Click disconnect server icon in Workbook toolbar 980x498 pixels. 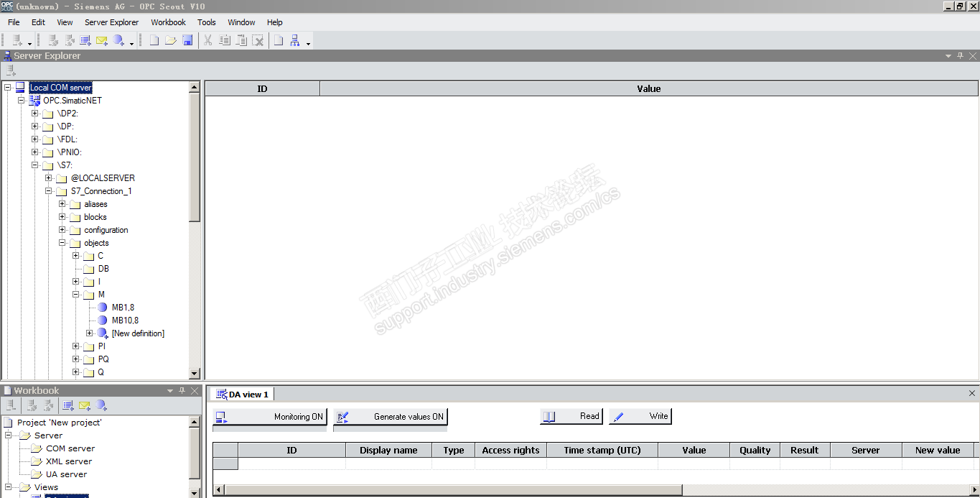(x=49, y=406)
